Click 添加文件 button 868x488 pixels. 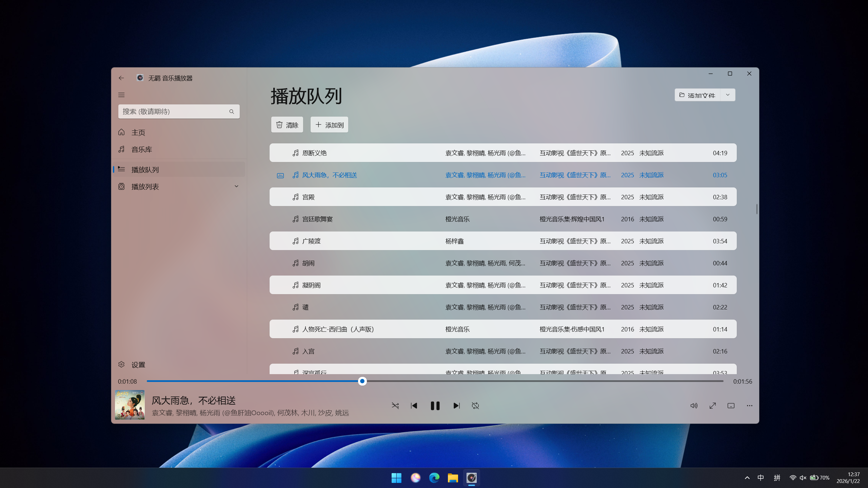697,95
